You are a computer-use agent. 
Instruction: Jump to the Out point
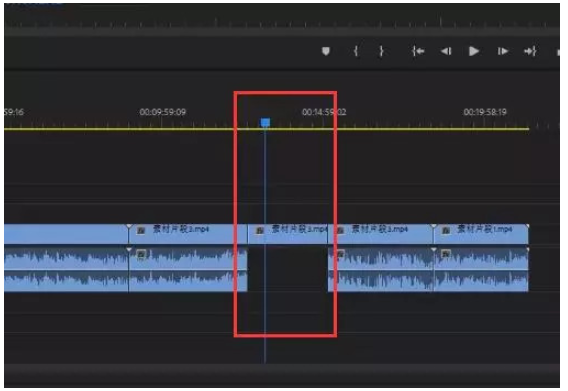[x=530, y=51]
